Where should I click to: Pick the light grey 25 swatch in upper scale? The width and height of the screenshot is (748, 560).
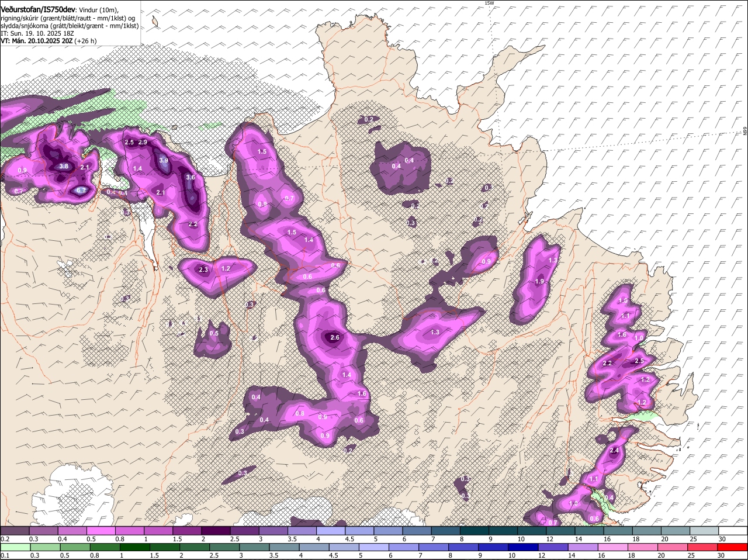click(705, 530)
